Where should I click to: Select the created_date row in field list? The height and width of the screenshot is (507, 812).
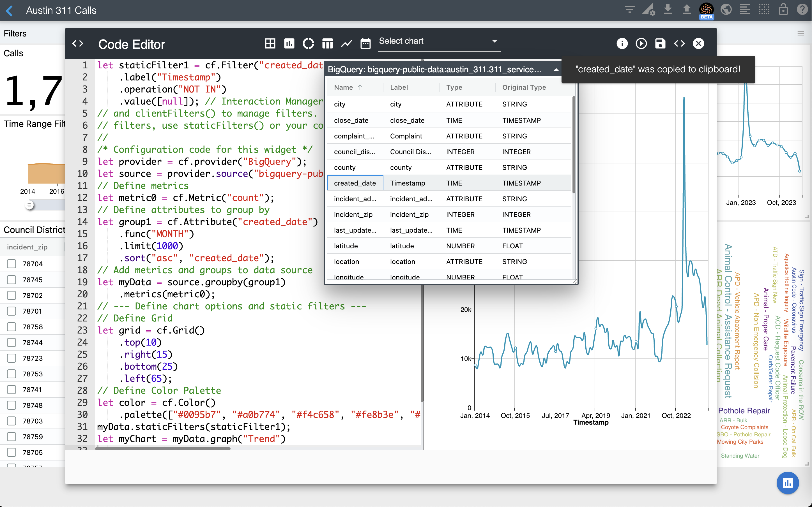click(x=355, y=183)
